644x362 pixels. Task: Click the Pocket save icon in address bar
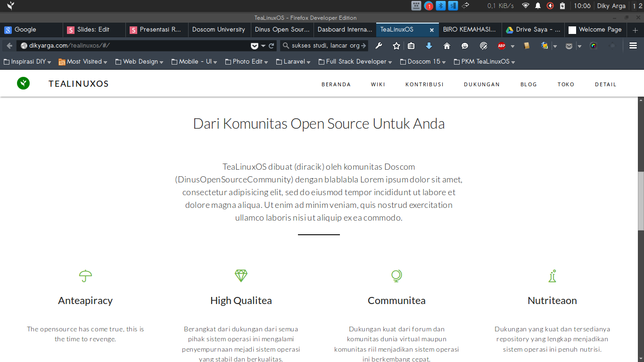point(255,46)
